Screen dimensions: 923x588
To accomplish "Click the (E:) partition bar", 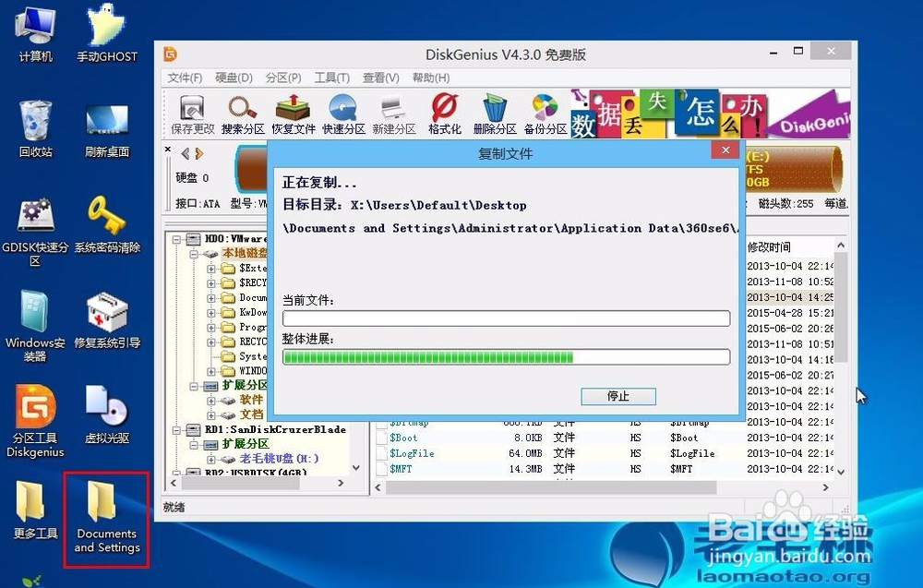I will [793, 170].
